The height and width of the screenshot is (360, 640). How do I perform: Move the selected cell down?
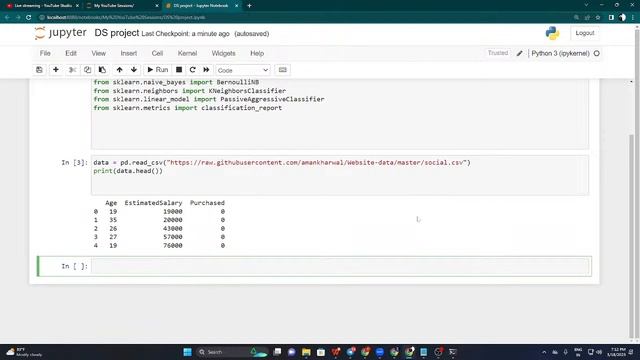pos(134,70)
